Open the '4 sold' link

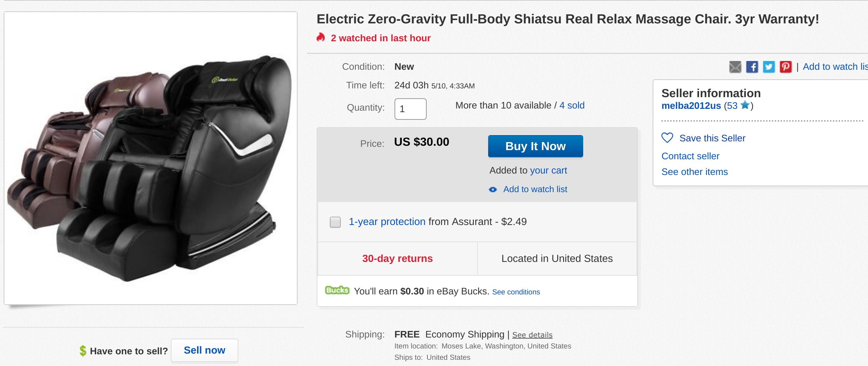(572, 106)
